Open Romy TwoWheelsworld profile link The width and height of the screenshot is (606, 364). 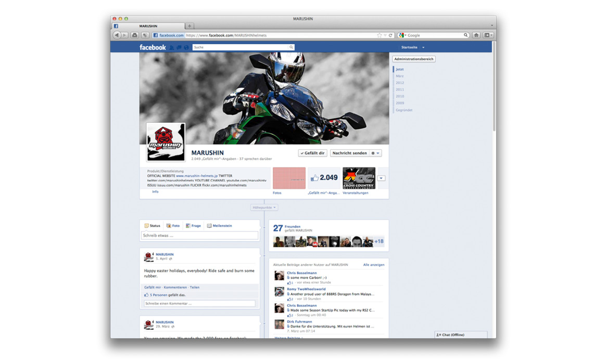coord(306,289)
